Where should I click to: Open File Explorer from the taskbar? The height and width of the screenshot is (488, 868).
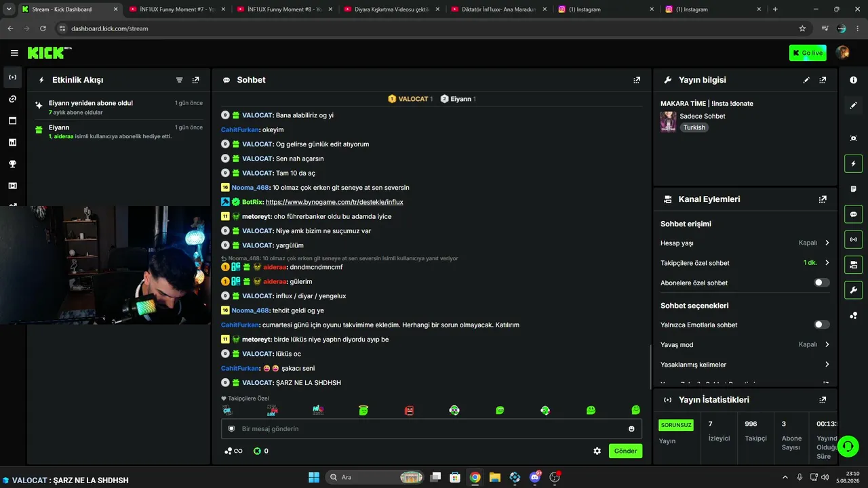495,477
